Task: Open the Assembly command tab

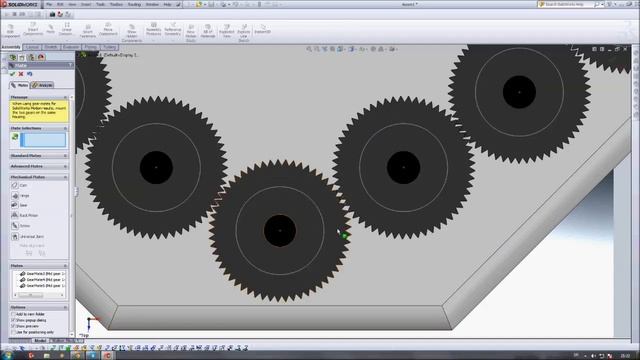Action: [x=11, y=47]
